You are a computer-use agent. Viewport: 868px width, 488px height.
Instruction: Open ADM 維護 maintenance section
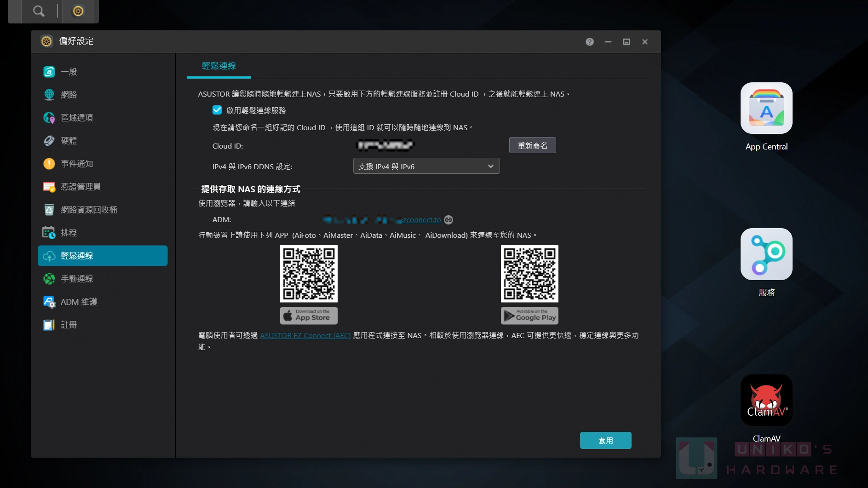pos(103,302)
